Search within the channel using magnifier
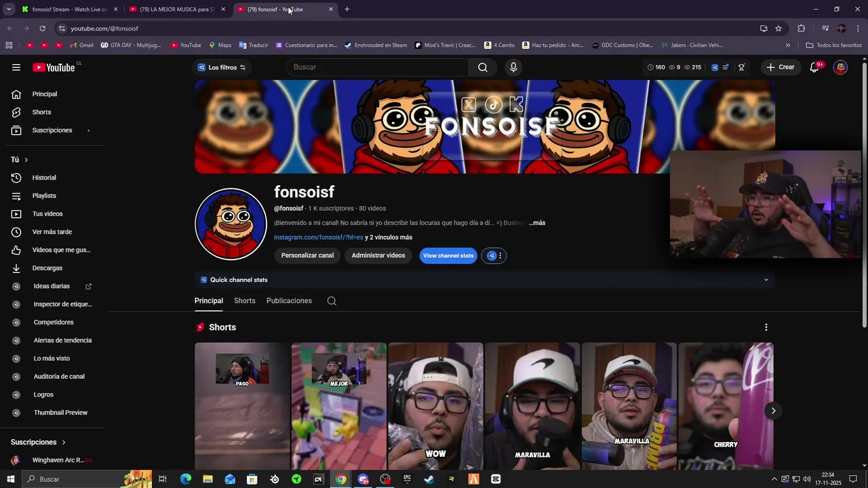868x488 pixels. click(x=332, y=301)
